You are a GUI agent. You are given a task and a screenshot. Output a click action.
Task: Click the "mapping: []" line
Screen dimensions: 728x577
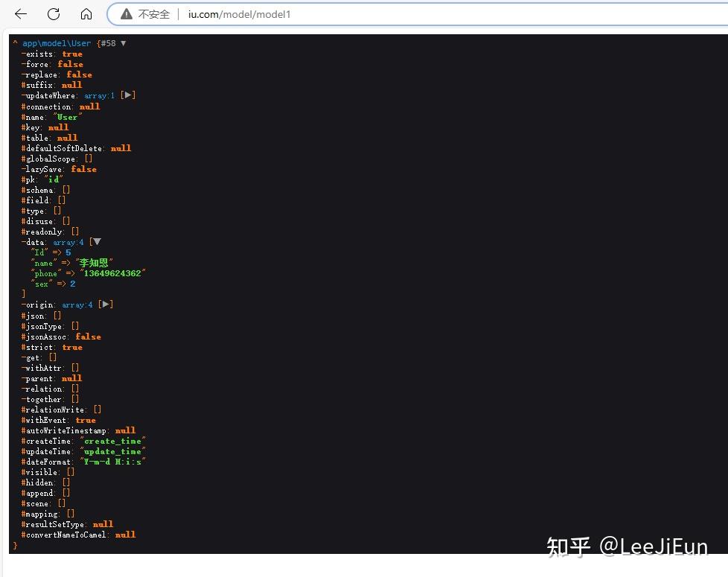(48, 514)
